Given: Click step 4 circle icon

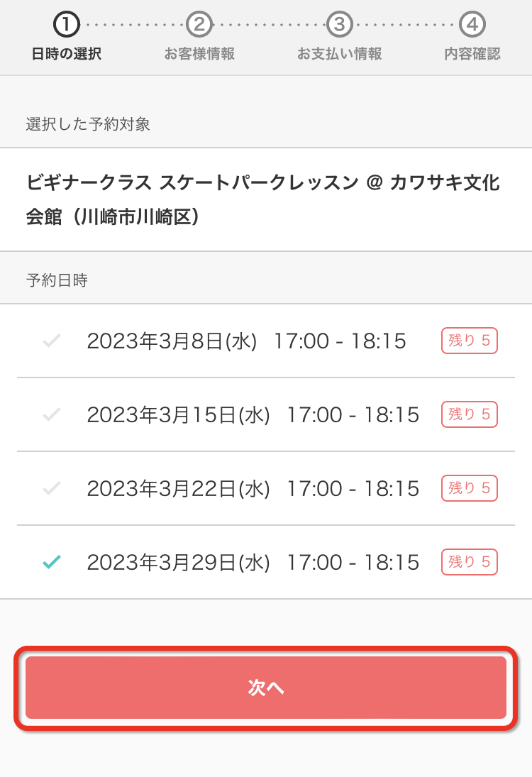Looking at the screenshot, I should 472,24.
